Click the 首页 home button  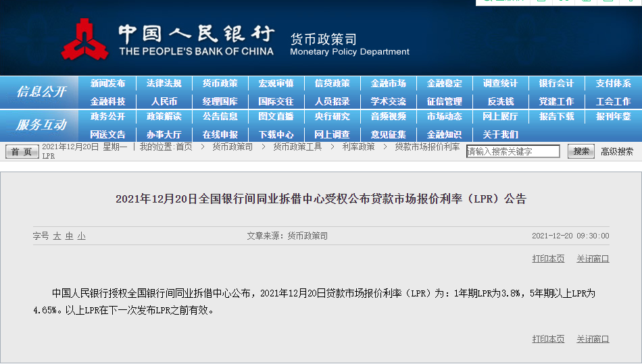point(22,152)
